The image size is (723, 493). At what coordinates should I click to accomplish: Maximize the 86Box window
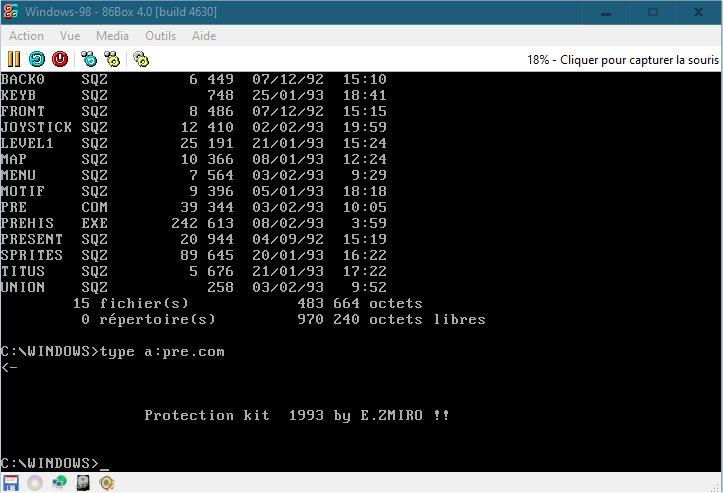click(652, 12)
